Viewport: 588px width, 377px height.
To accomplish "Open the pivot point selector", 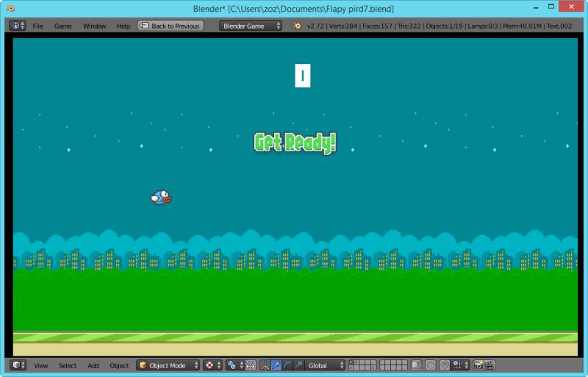I will (235, 365).
